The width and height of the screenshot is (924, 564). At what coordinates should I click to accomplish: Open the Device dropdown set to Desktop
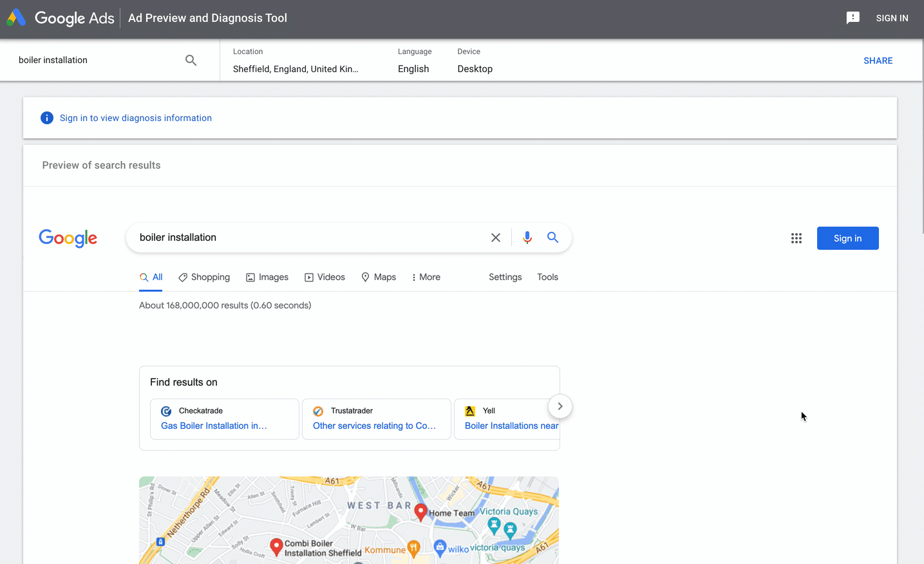click(475, 69)
